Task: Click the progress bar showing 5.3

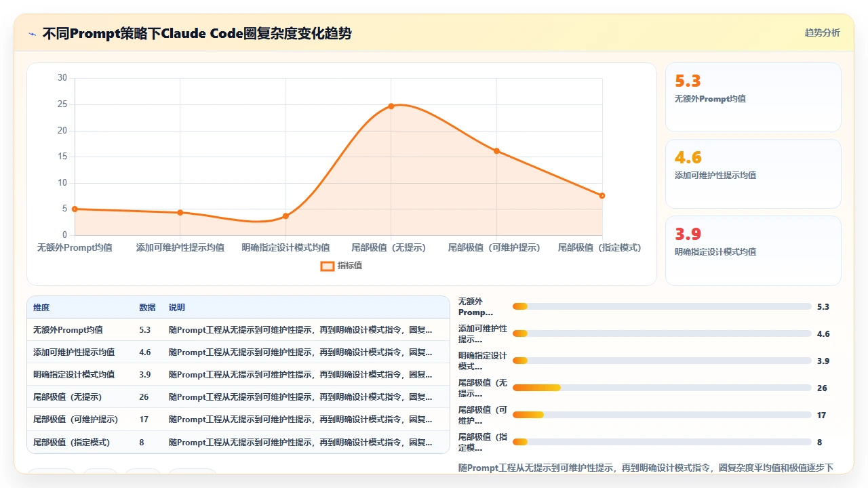Action: [662, 307]
